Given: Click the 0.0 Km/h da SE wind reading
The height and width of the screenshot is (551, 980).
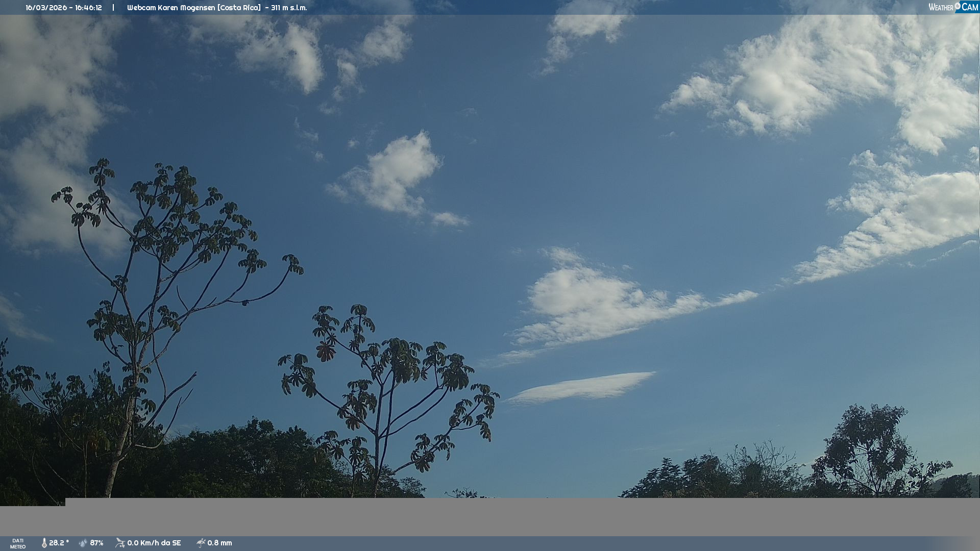Looking at the screenshot, I should pos(154,543).
